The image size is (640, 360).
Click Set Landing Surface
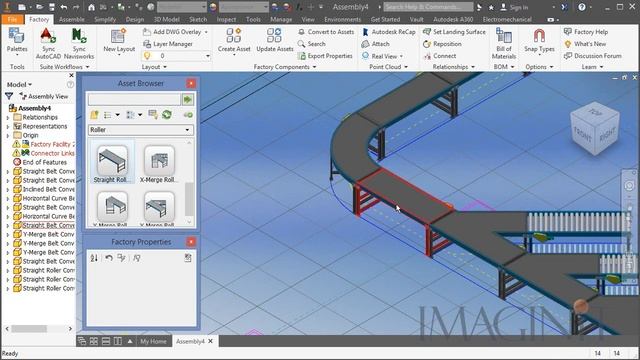click(454, 32)
